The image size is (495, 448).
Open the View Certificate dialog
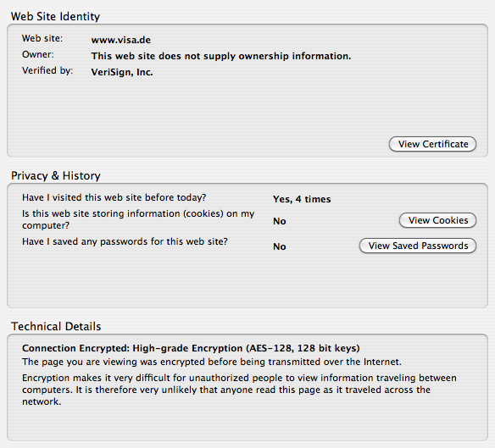point(432,144)
